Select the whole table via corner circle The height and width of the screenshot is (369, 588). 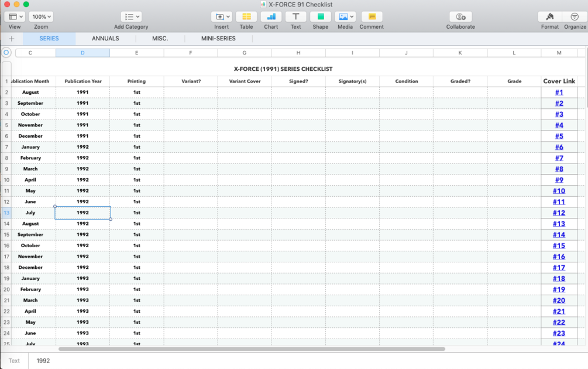click(x=6, y=53)
